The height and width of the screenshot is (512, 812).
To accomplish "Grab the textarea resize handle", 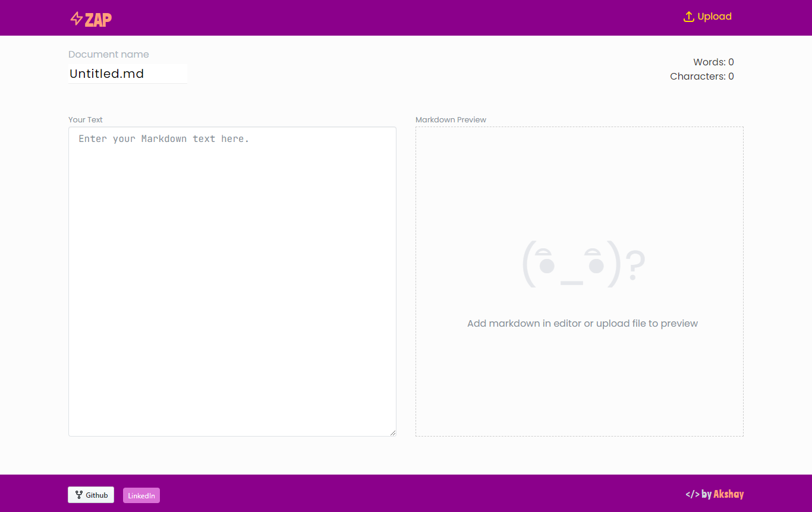I will coord(393,433).
